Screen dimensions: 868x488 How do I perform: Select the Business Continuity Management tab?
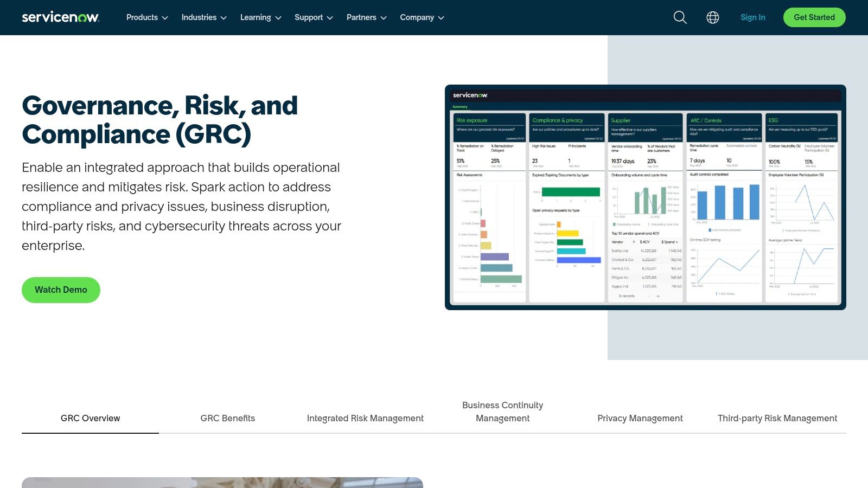pyautogui.click(x=502, y=412)
